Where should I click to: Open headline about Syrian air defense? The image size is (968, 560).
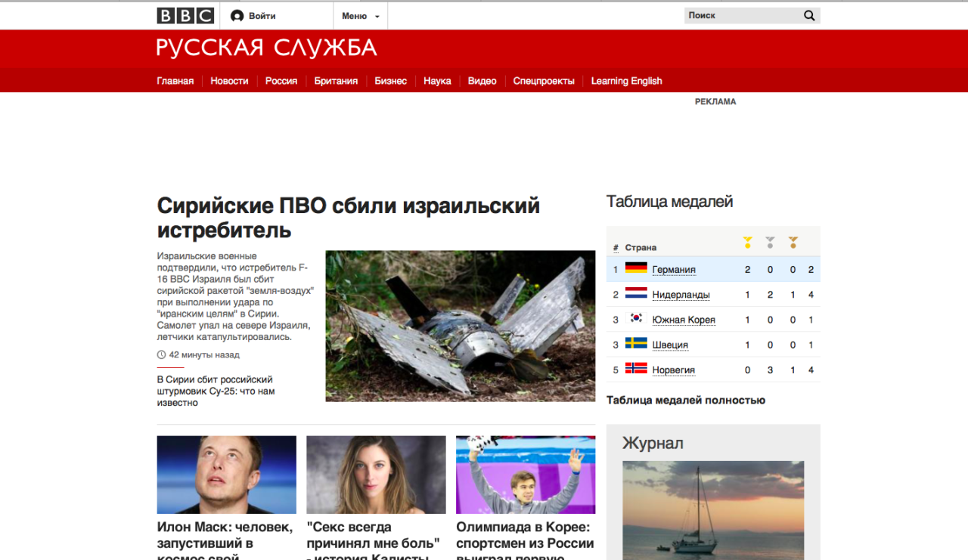pyautogui.click(x=348, y=217)
